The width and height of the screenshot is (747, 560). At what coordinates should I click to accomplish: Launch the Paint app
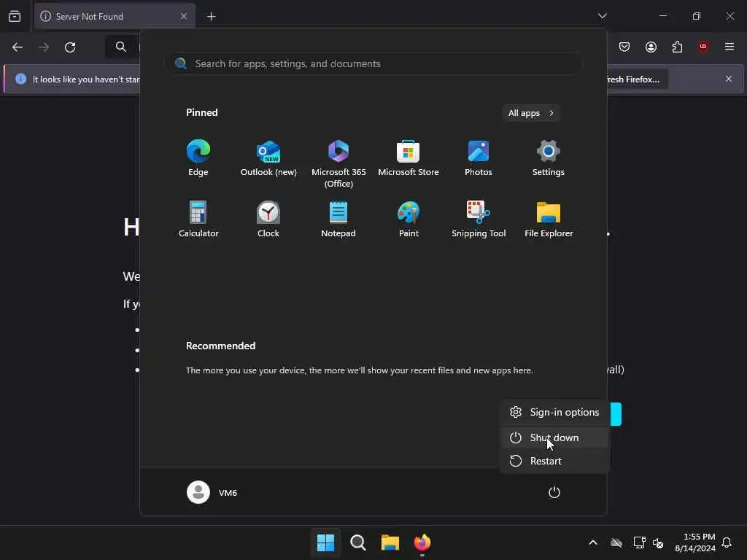click(409, 219)
